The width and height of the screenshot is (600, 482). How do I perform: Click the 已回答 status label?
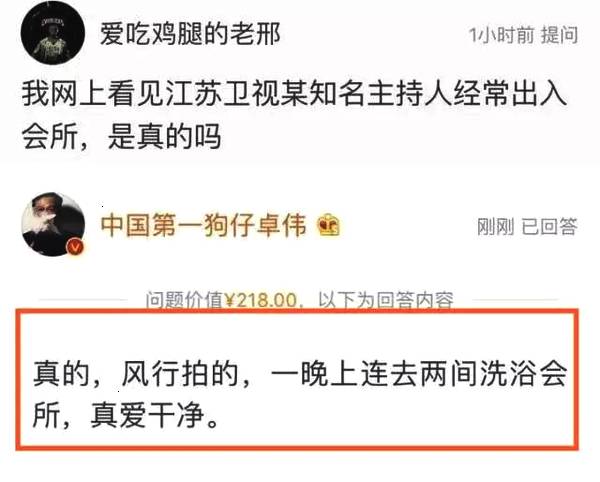[549, 226]
